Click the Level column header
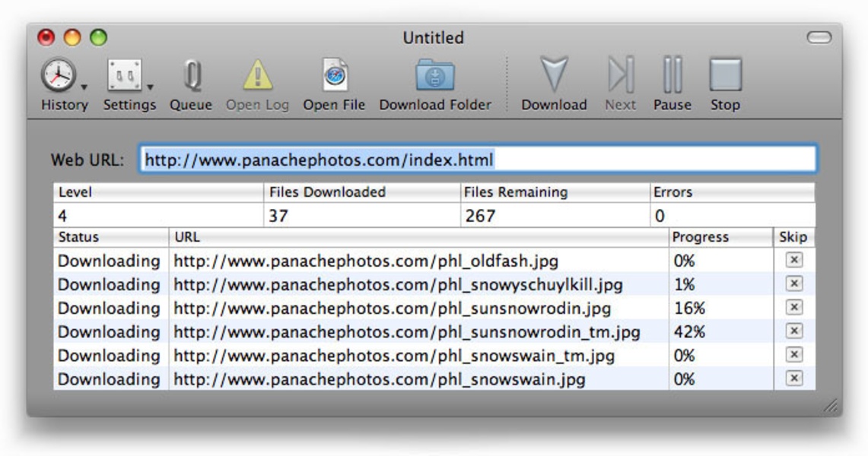 click(158, 192)
